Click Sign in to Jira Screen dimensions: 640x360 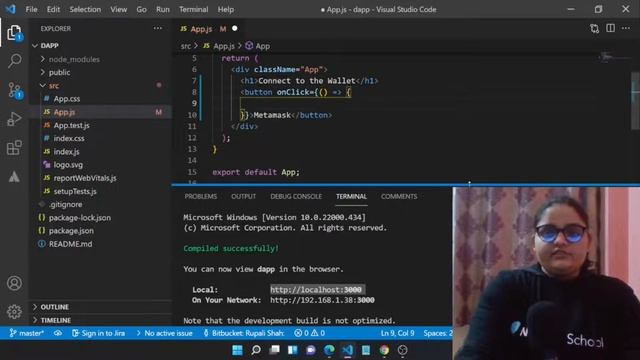[98, 333]
